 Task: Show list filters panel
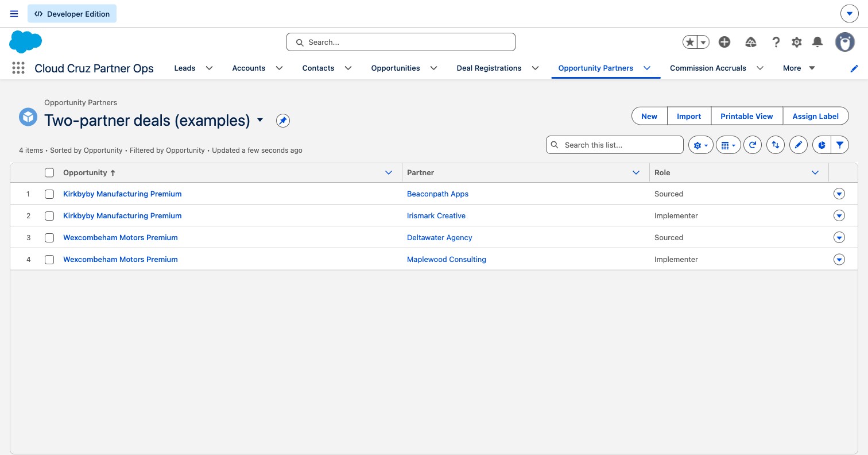pyautogui.click(x=840, y=145)
